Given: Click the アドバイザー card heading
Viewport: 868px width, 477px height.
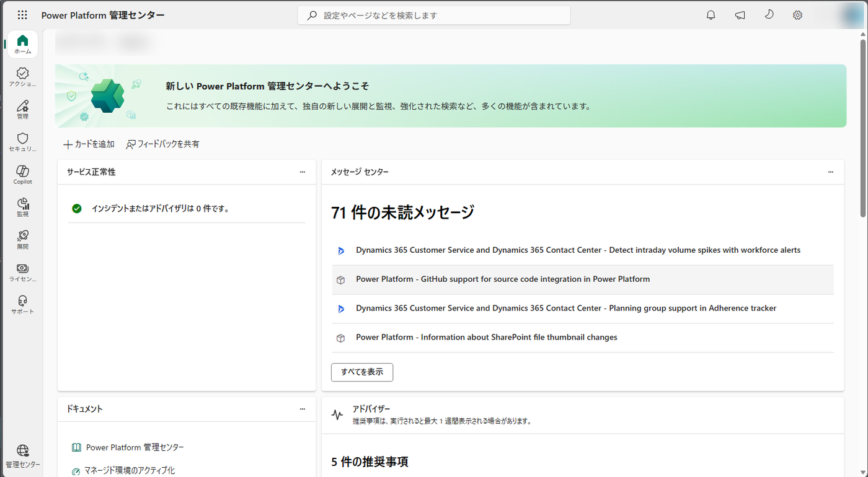Looking at the screenshot, I should coord(371,409).
